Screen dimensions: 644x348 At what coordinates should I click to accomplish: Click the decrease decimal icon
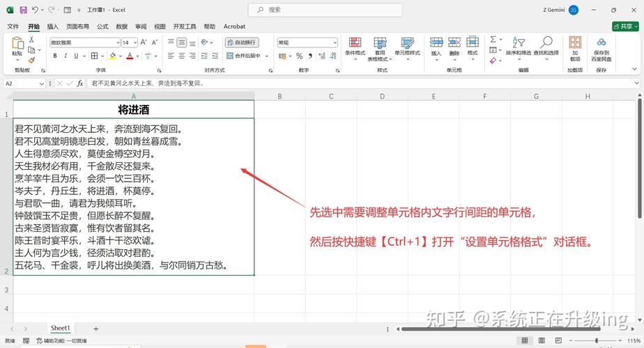[332, 56]
